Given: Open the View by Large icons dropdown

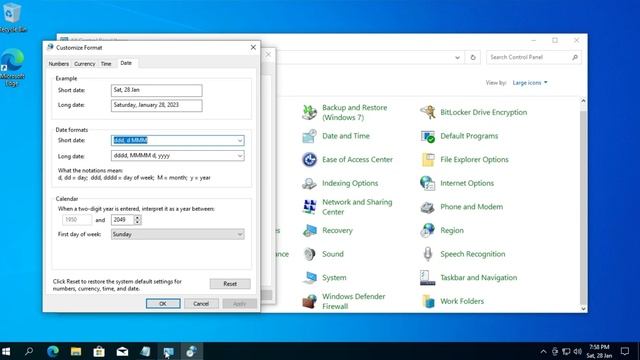Looking at the screenshot, I should (530, 83).
